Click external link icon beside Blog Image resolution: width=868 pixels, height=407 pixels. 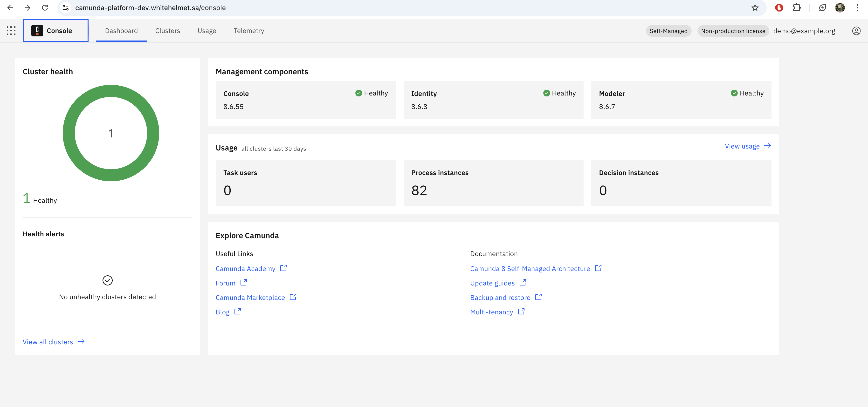tap(238, 311)
